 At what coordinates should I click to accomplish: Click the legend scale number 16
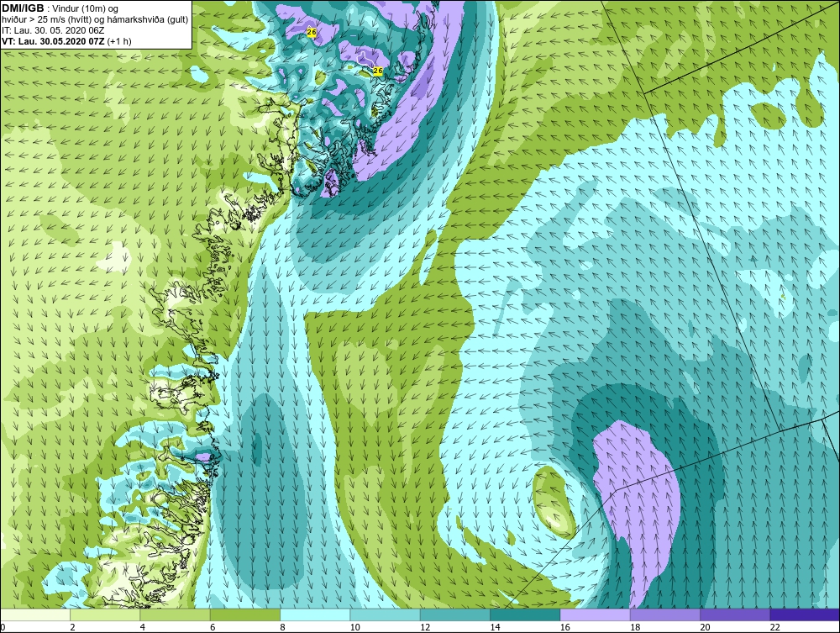(x=564, y=627)
